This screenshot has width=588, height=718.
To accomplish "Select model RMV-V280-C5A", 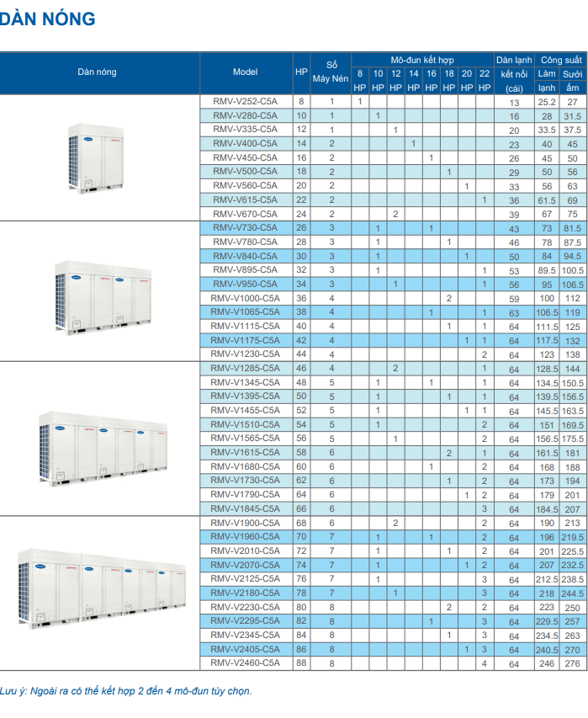I will click(x=246, y=115).
